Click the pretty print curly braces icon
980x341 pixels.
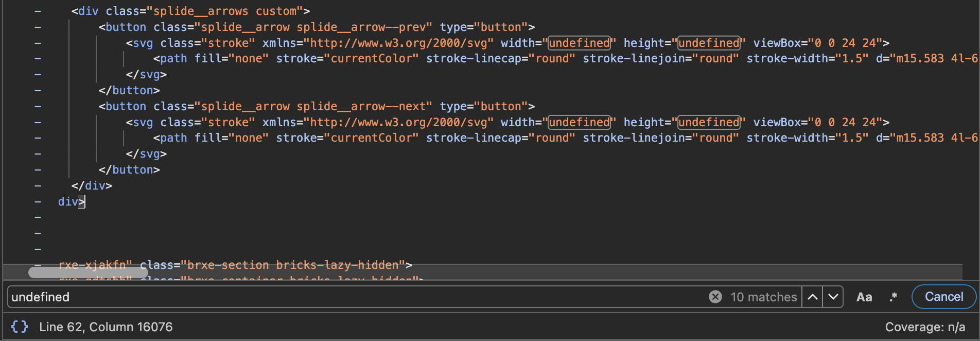tap(20, 327)
